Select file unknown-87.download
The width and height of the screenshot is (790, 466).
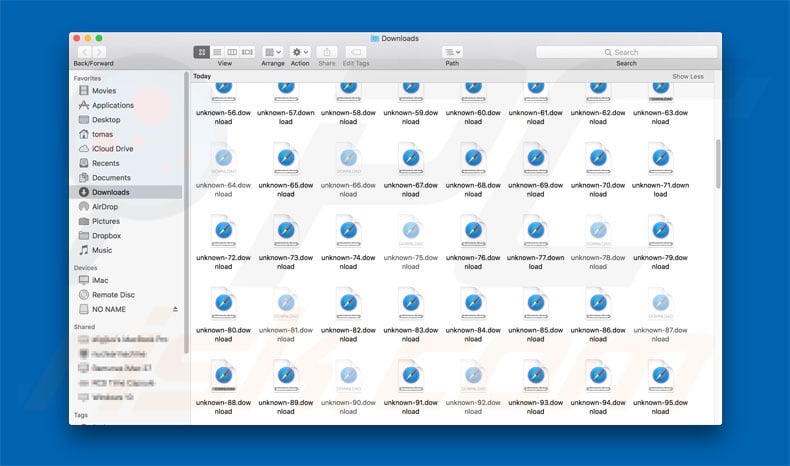coord(661,315)
